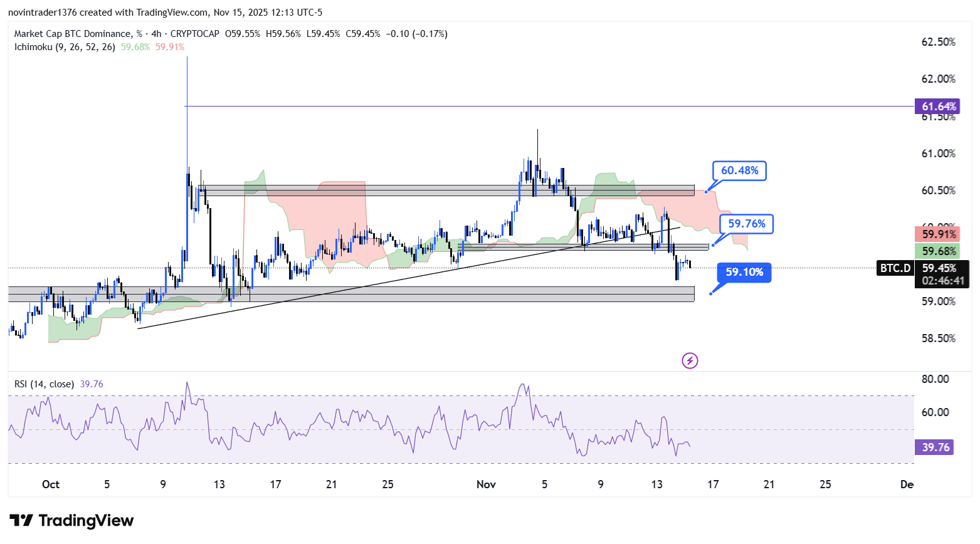Click the BTC.D symbol tag on price axis

coord(895,268)
